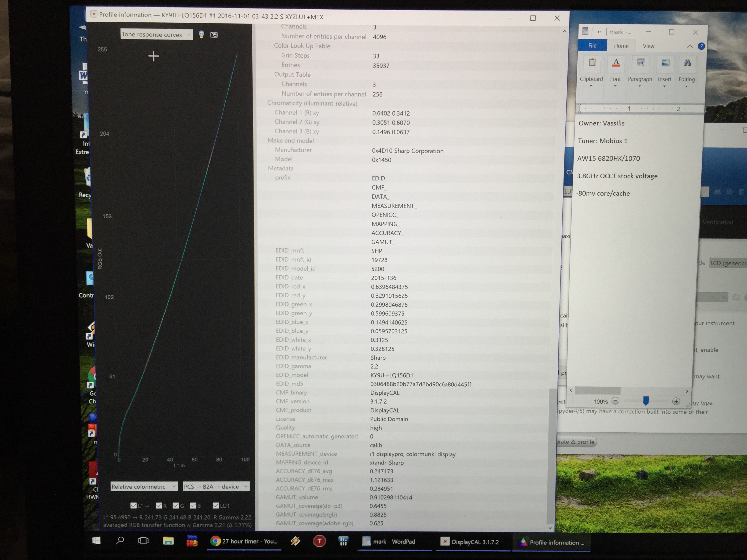Open the WordPad File menu

(592, 46)
